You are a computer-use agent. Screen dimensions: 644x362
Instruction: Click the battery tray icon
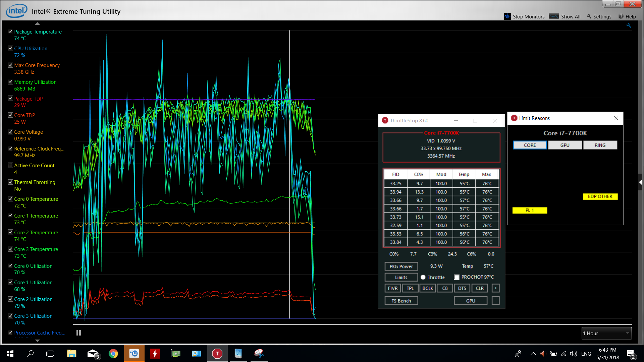point(553,354)
